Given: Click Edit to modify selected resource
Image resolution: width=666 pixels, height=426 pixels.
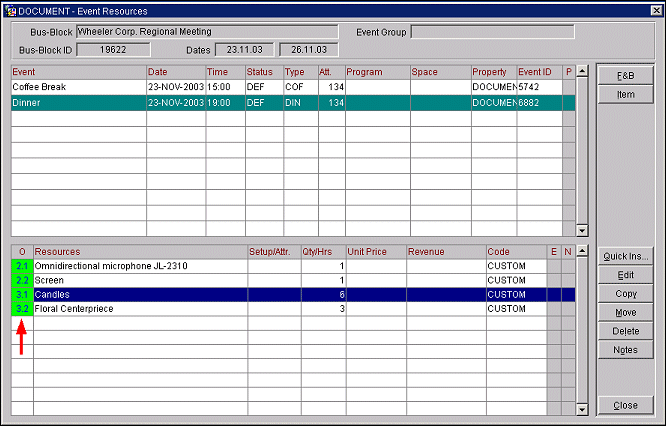Looking at the screenshot, I should point(625,275).
